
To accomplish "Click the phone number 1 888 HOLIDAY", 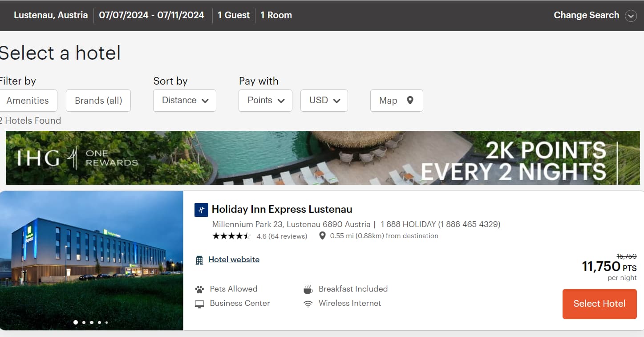I will pyautogui.click(x=441, y=224).
